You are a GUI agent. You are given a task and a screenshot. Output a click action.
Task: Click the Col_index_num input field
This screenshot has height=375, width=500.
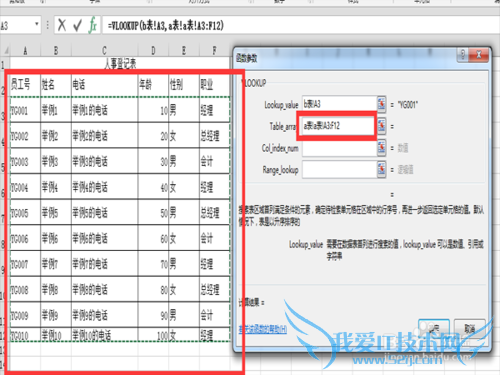339,148
